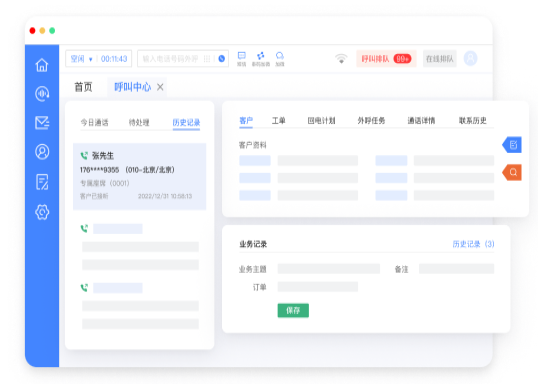Select the 呼叫中心 tab

click(132, 87)
